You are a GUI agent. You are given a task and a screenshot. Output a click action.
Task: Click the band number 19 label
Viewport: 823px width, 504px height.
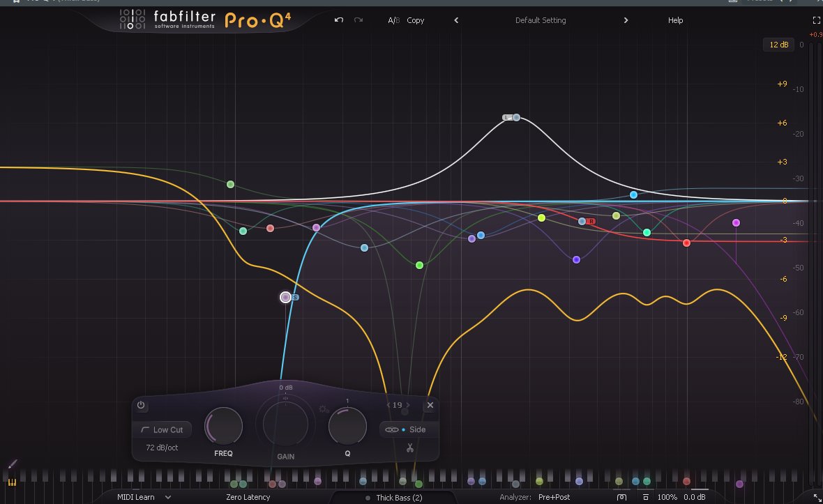click(398, 405)
